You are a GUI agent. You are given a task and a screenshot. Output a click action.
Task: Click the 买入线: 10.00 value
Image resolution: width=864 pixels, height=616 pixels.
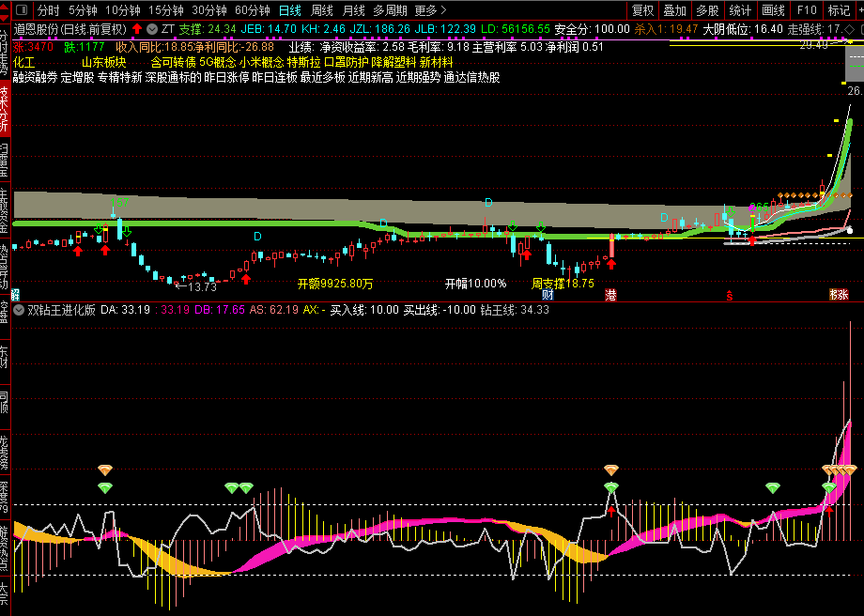[x=364, y=310]
